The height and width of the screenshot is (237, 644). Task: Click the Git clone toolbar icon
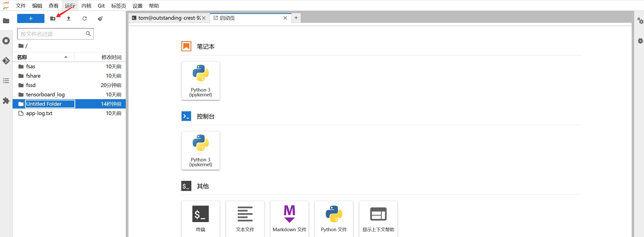coord(100,18)
